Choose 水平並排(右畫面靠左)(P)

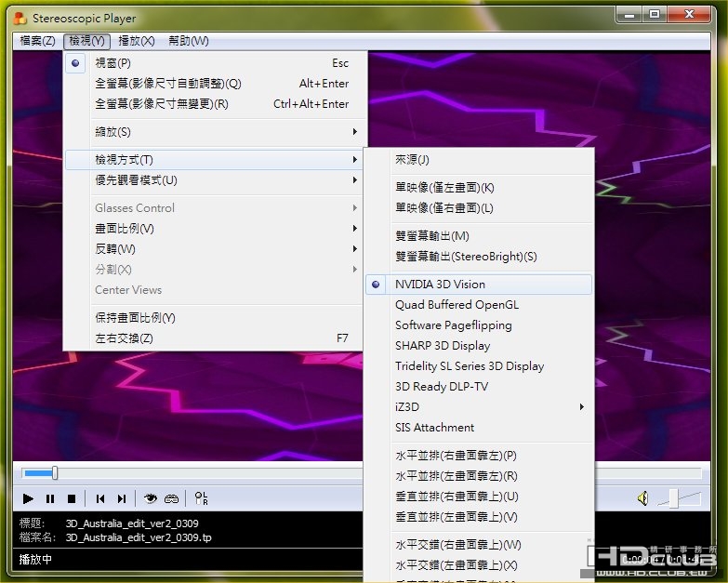479,456
